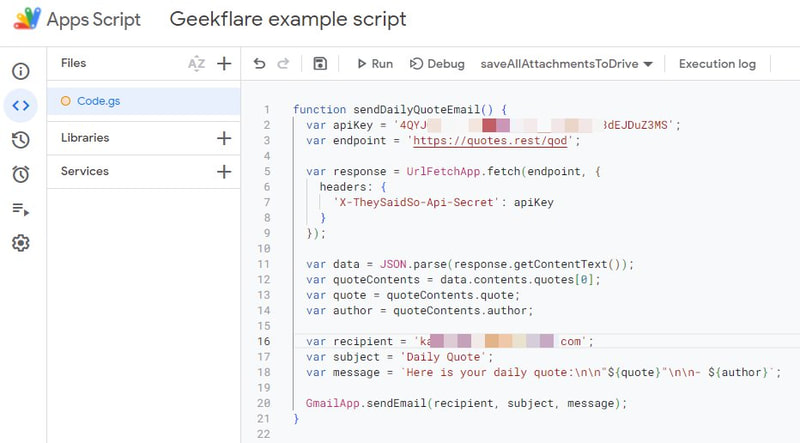Click GmailApp on line 20
Viewport: 800px width, 443px height.
coord(333,403)
